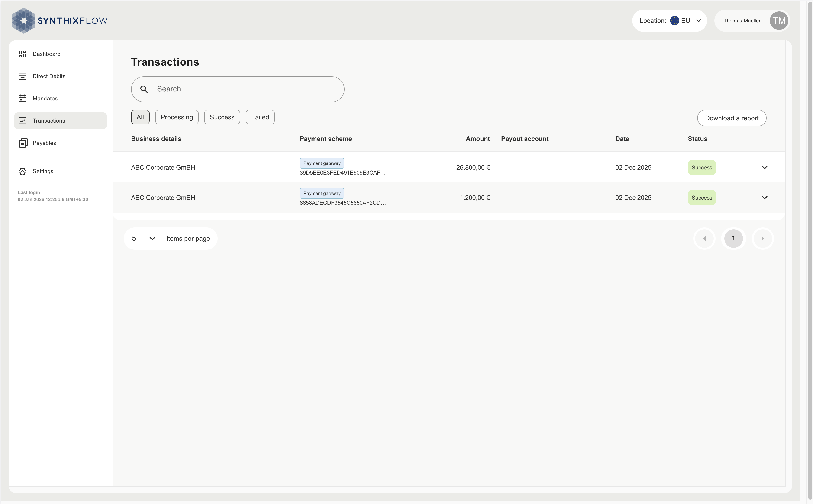Image resolution: width=813 pixels, height=504 pixels.
Task: Click the 26.800,00 € amount
Action: coord(473,167)
